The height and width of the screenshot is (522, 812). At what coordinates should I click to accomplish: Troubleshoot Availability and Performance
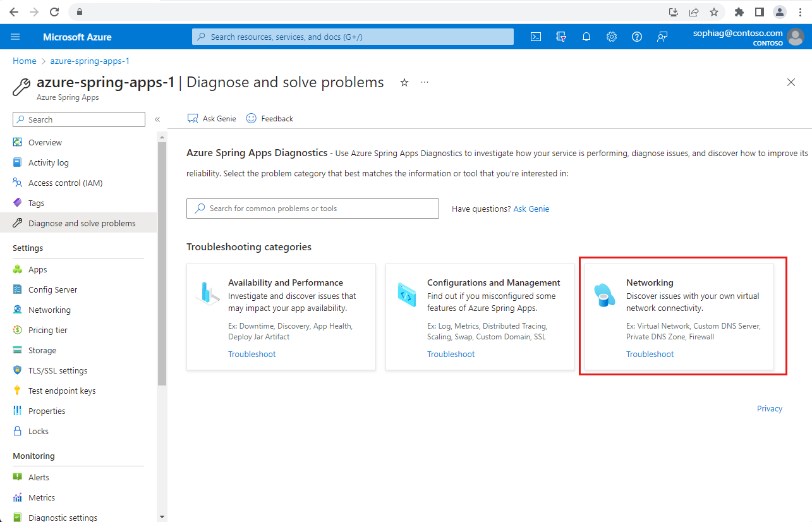(252, 354)
